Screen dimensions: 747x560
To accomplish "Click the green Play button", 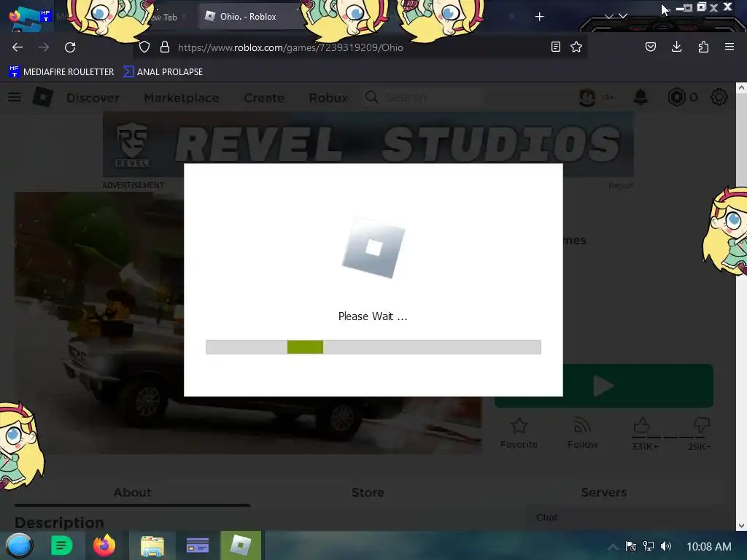I will [x=603, y=386].
